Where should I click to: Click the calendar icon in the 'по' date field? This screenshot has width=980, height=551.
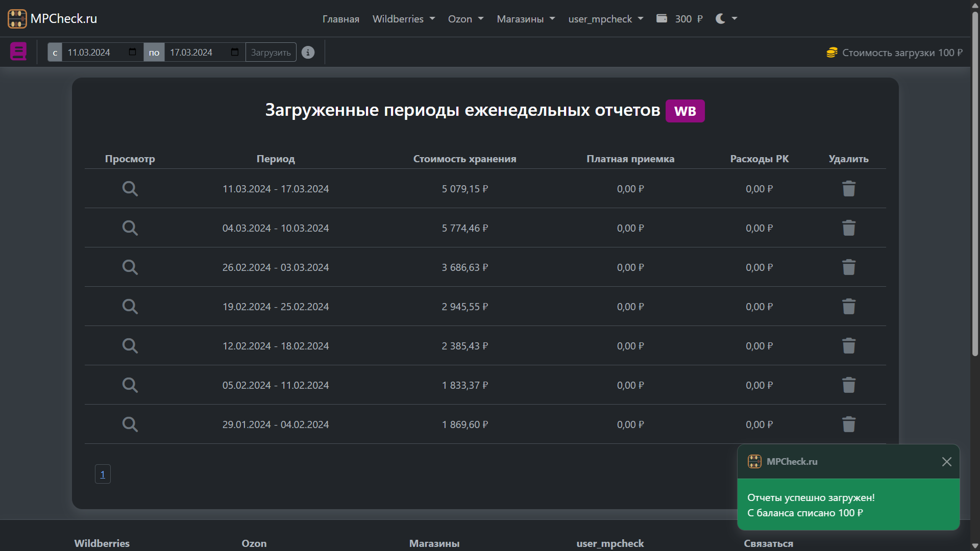coord(234,52)
